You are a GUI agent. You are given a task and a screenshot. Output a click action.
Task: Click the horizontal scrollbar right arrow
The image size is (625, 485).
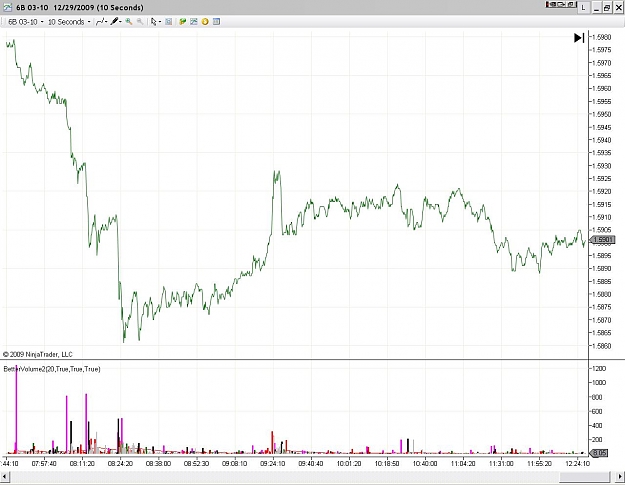pyautogui.click(x=620, y=477)
